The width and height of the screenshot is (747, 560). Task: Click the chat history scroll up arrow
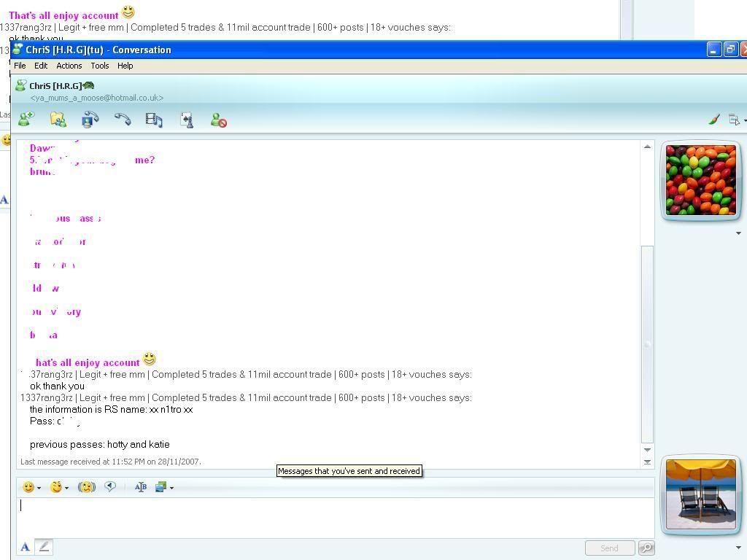coord(647,147)
